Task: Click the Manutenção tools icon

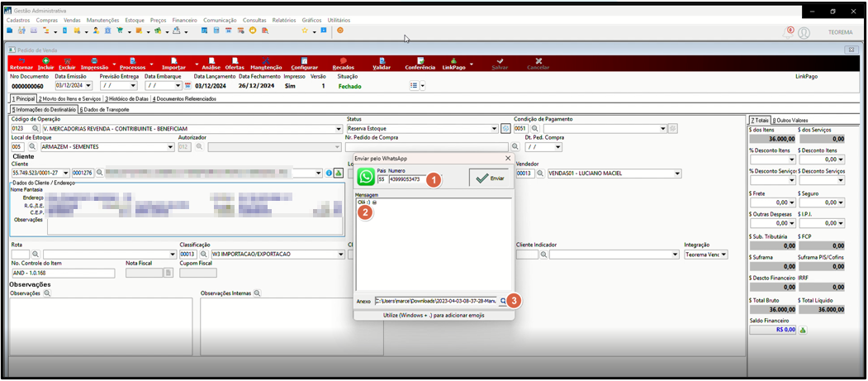Action: [x=266, y=60]
